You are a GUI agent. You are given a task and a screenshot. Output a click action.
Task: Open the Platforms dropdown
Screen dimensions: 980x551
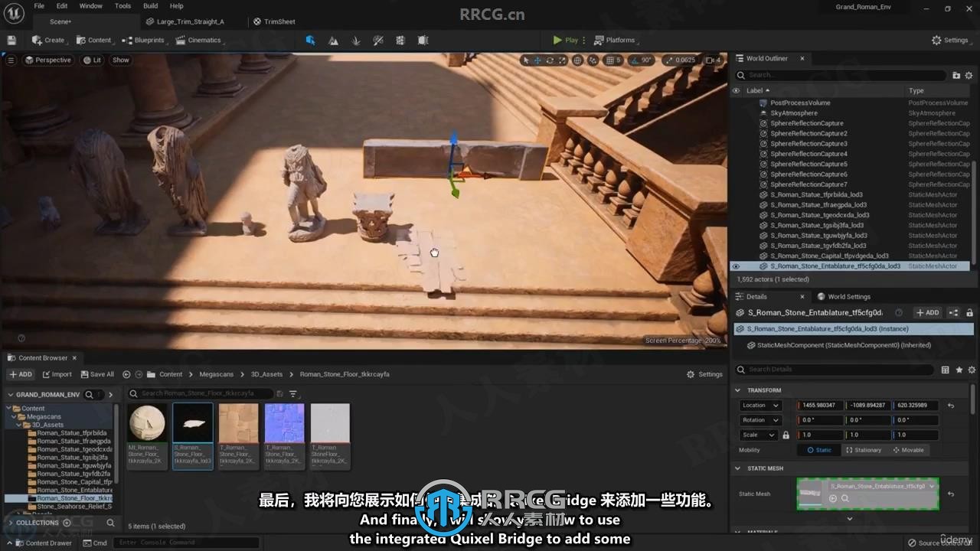[615, 40]
